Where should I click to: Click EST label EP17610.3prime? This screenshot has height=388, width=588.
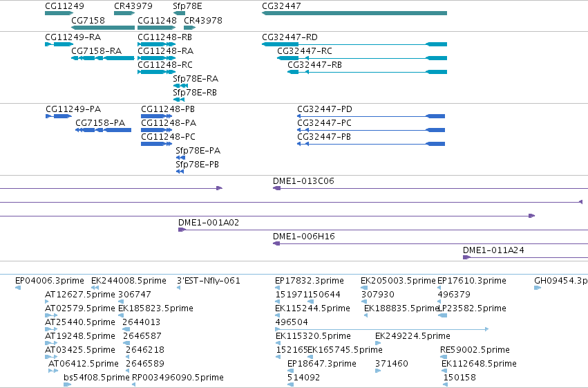(472, 281)
